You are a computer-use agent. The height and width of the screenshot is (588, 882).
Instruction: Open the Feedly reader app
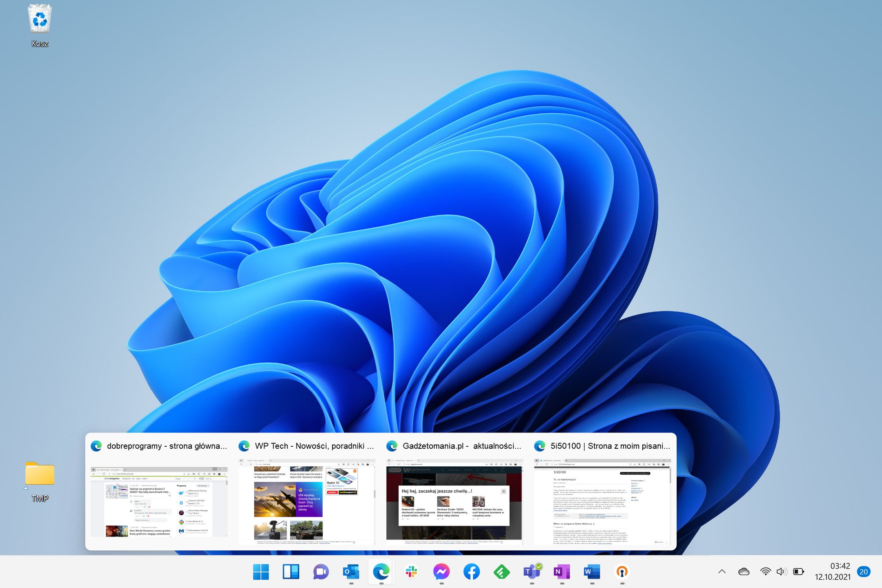[x=502, y=572]
